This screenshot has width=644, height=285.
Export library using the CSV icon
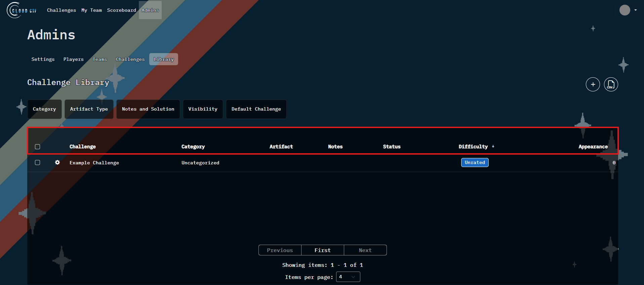coord(611,84)
